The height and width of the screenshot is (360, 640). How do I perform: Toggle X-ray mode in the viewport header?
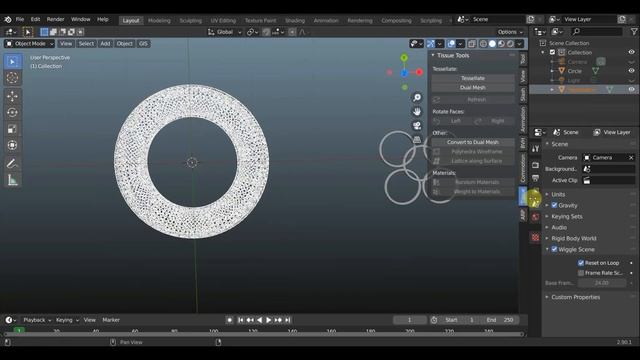[472, 44]
